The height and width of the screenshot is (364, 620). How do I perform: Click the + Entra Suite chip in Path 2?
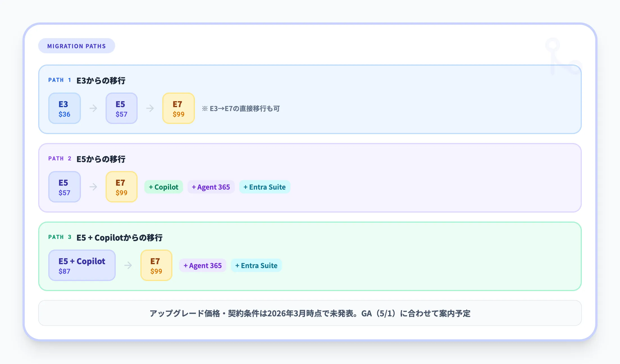click(265, 187)
